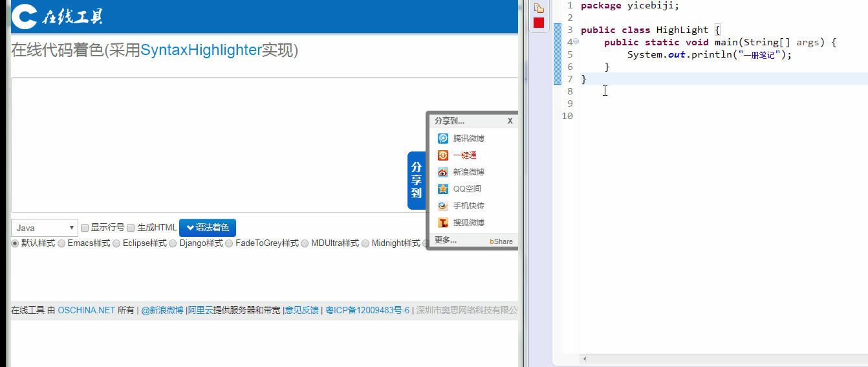Click the 在线工具 logo in the header
This screenshot has height=367, width=868.
point(57,16)
